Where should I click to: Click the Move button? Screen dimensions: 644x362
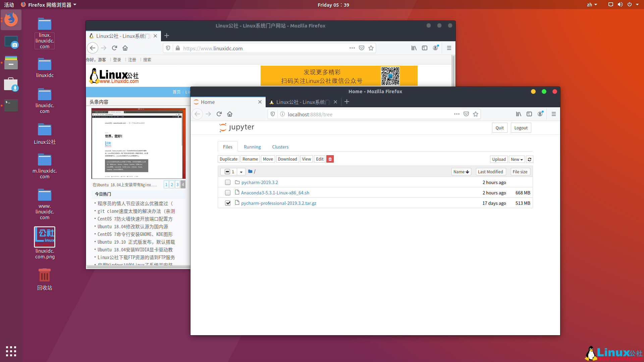[268, 159]
